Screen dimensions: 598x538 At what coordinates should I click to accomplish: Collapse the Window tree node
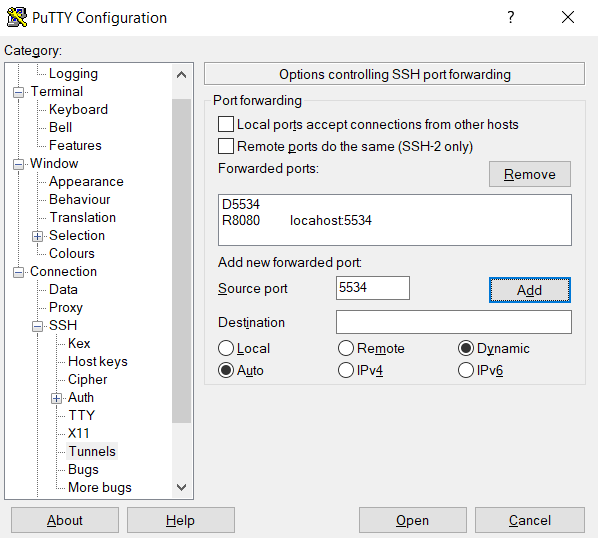click(18, 164)
